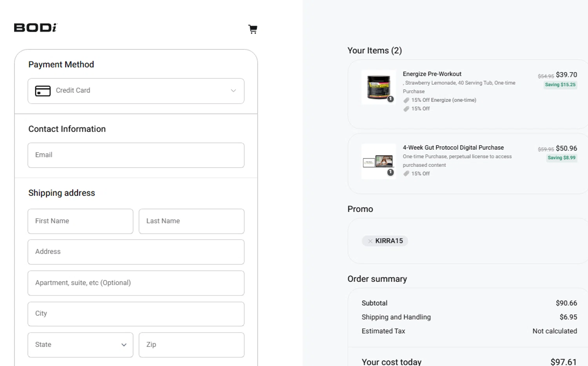The width and height of the screenshot is (588, 366).
Task: Focus the City input field
Action: 136,314
